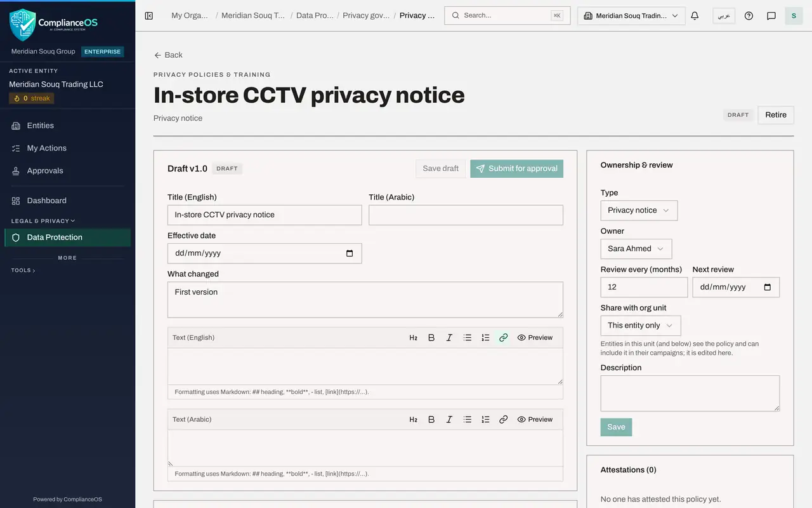Insert link in Text (English) toolbar
This screenshot has height=508, width=812.
coord(503,338)
